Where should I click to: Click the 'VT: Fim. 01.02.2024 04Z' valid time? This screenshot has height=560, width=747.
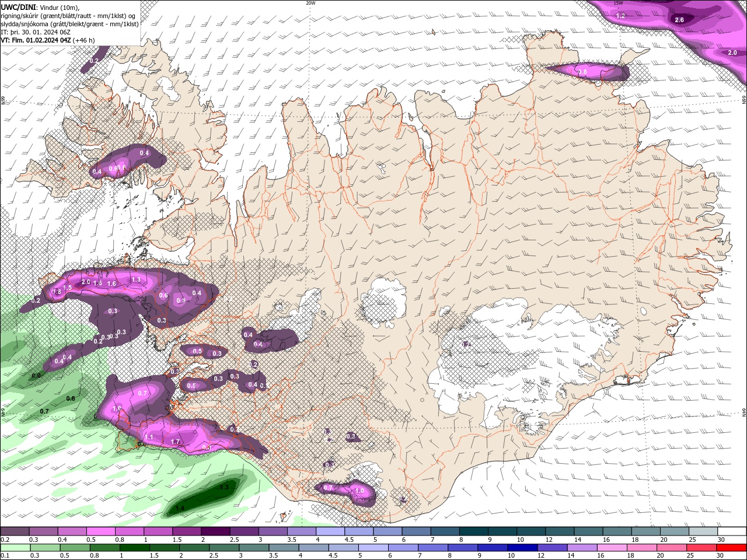point(36,40)
